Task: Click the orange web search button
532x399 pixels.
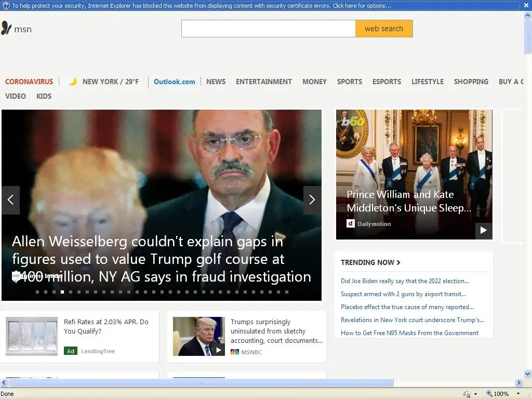Action: 384,29
